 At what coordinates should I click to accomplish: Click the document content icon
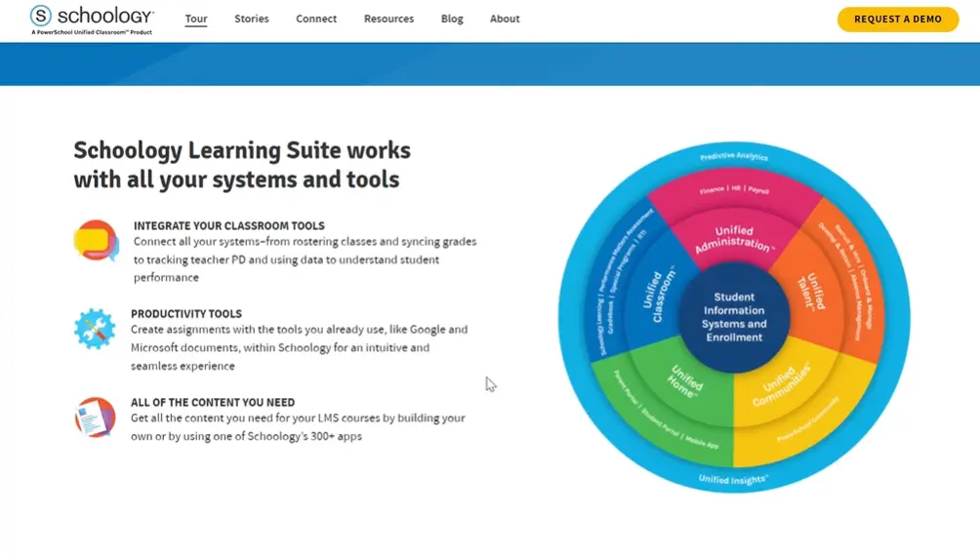pyautogui.click(x=95, y=417)
